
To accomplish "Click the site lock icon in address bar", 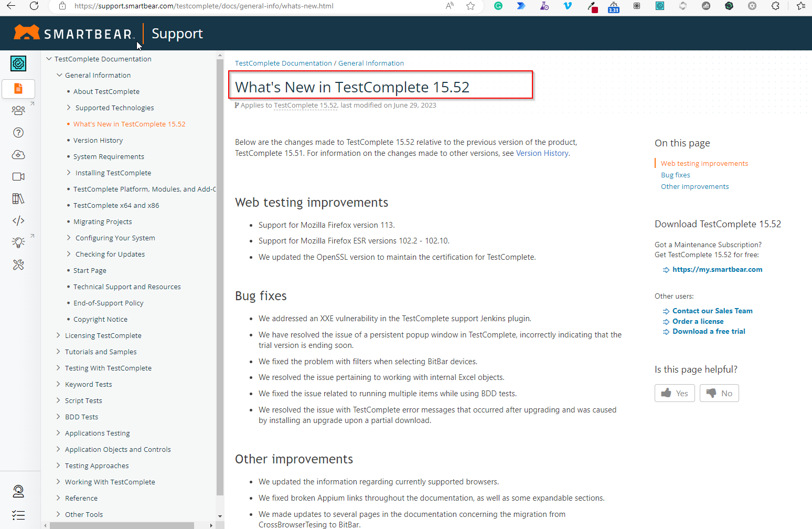I will (62, 6).
